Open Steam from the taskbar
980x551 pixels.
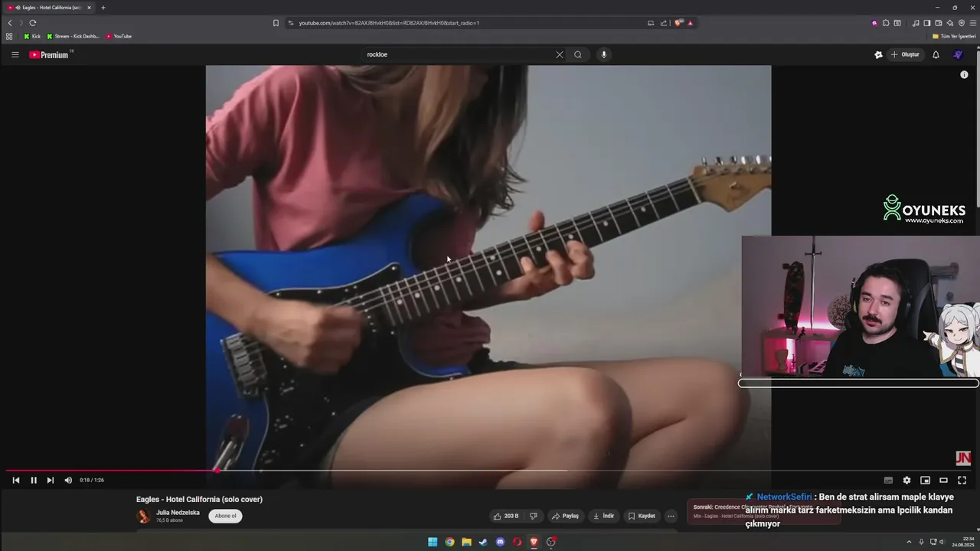pos(483,542)
